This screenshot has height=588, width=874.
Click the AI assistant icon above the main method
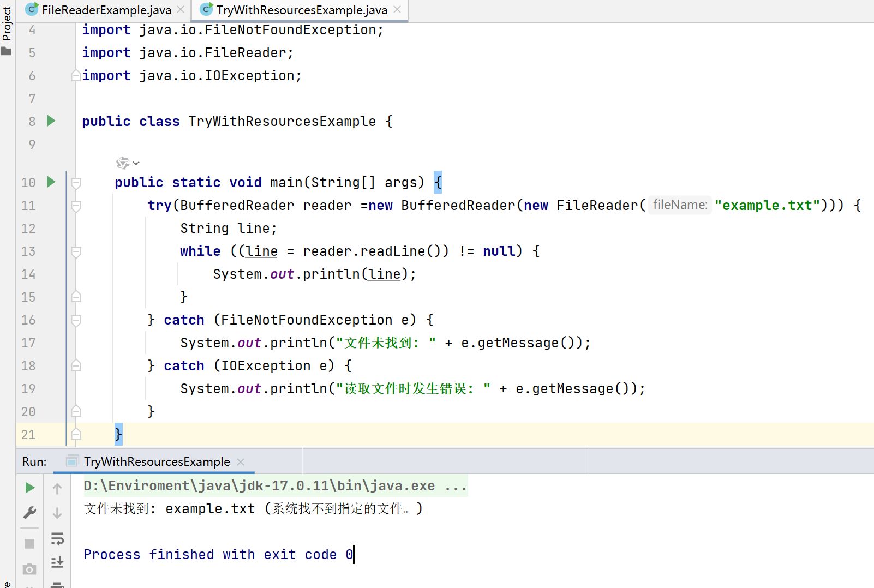coord(122,163)
